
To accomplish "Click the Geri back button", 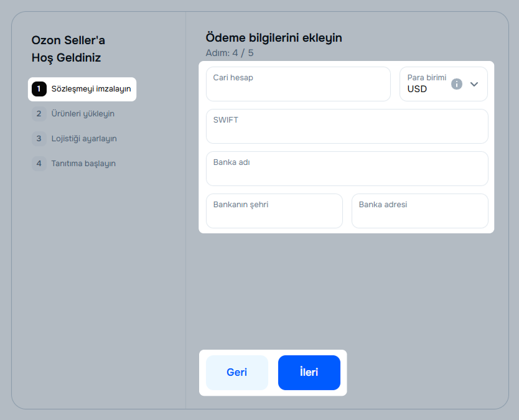I will (x=237, y=373).
